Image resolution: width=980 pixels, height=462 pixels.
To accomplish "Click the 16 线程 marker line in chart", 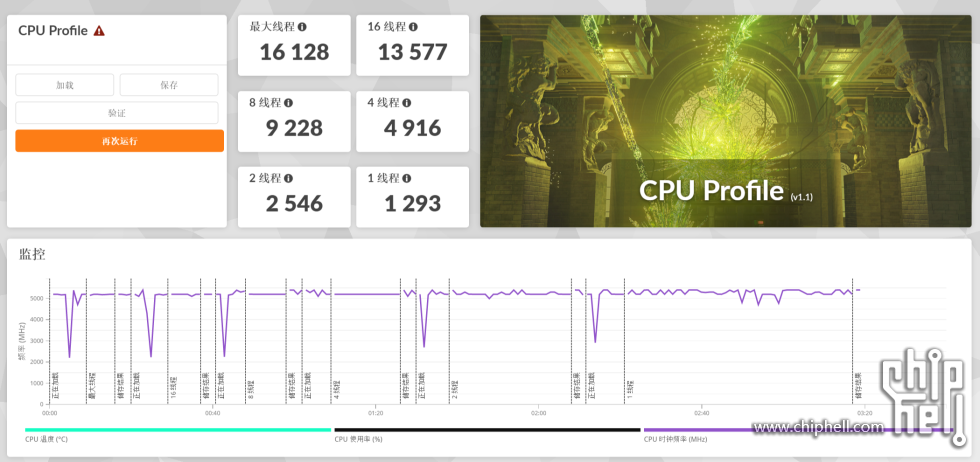I will pos(169,341).
